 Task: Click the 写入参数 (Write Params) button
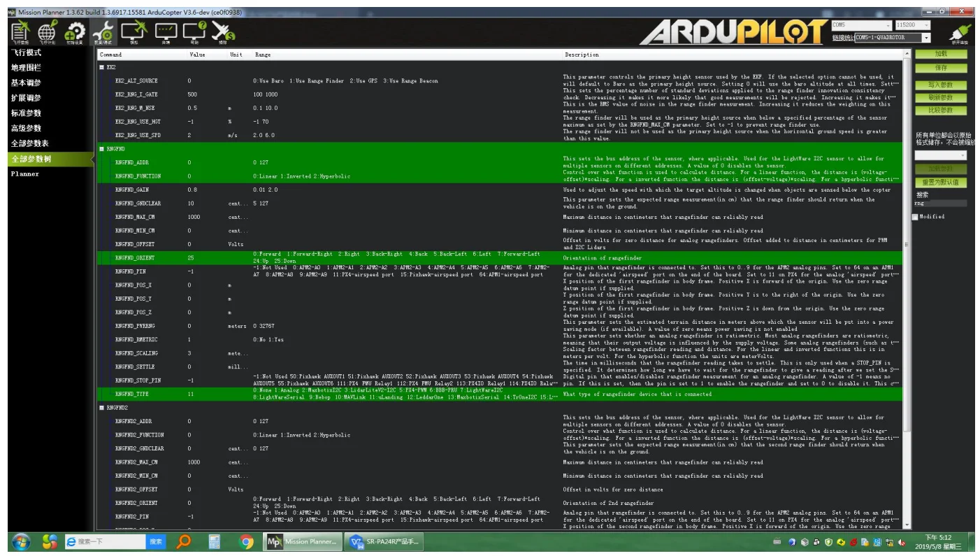941,85
